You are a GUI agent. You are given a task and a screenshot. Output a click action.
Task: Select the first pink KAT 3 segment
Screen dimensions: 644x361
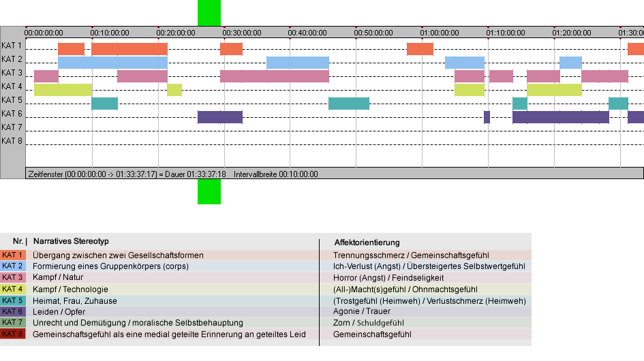coord(46,76)
